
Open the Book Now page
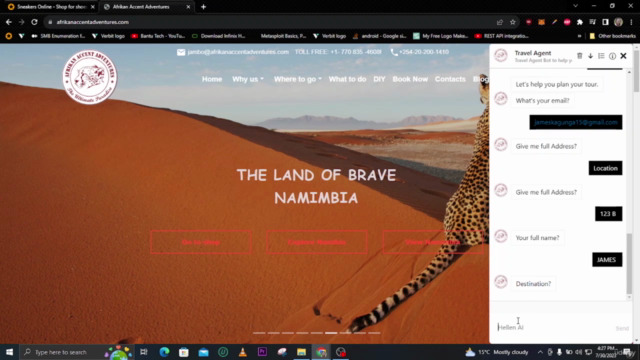410,79
